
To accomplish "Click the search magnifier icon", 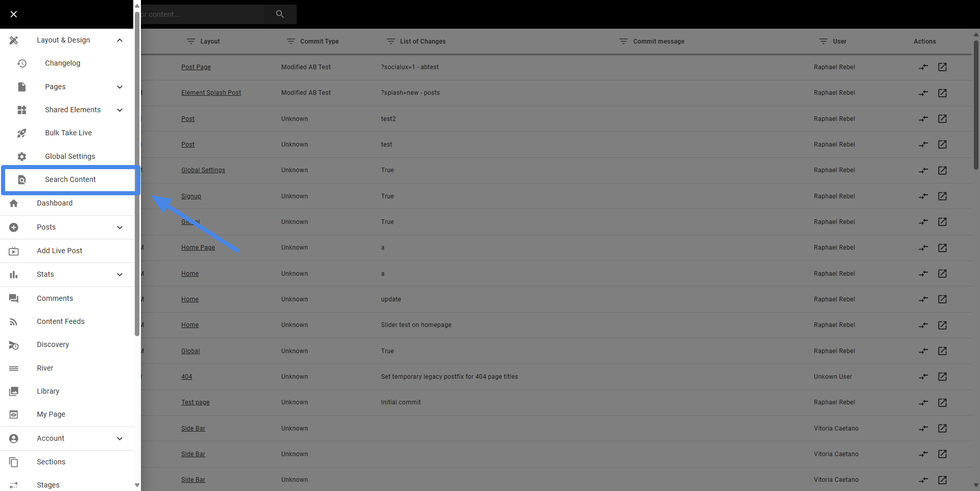I will click(280, 14).
